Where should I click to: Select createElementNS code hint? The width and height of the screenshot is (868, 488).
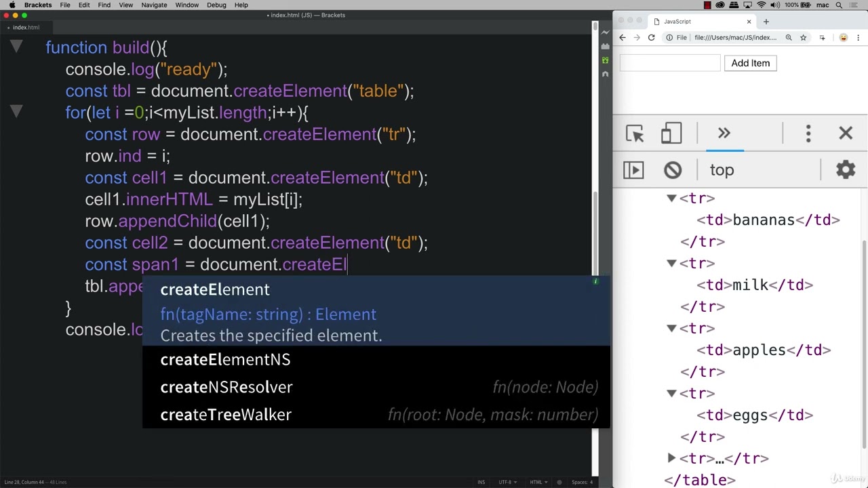tap(376, 359)
